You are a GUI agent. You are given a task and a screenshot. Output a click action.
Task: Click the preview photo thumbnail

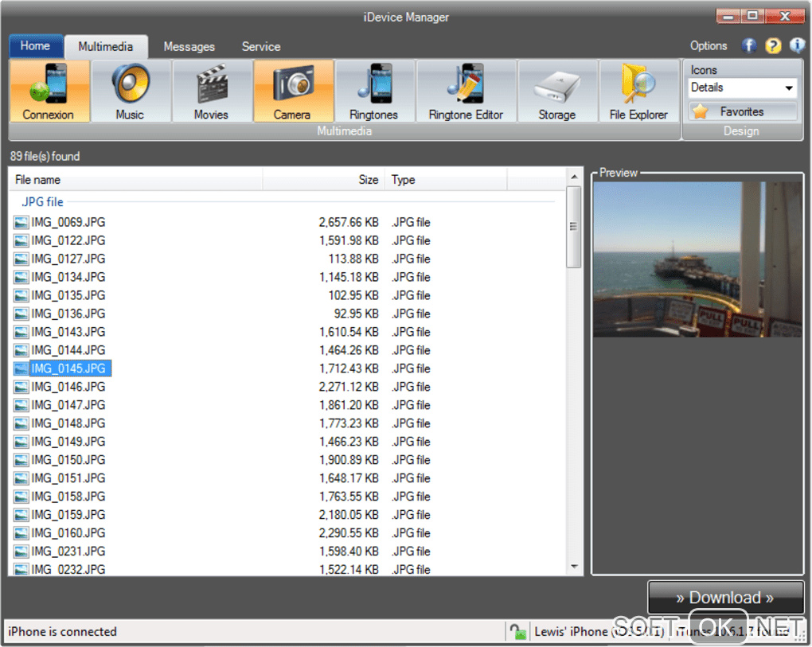point(697,259)
